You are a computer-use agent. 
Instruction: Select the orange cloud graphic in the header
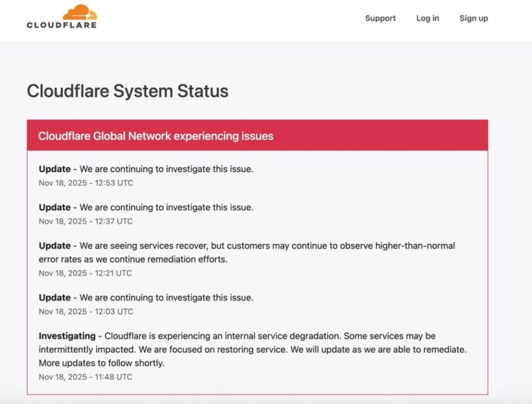(81, 11)
